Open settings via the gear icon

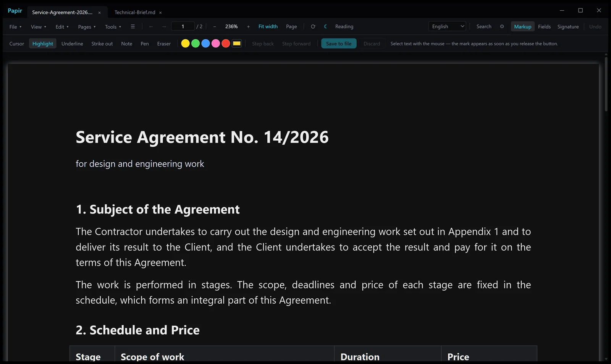502,27
